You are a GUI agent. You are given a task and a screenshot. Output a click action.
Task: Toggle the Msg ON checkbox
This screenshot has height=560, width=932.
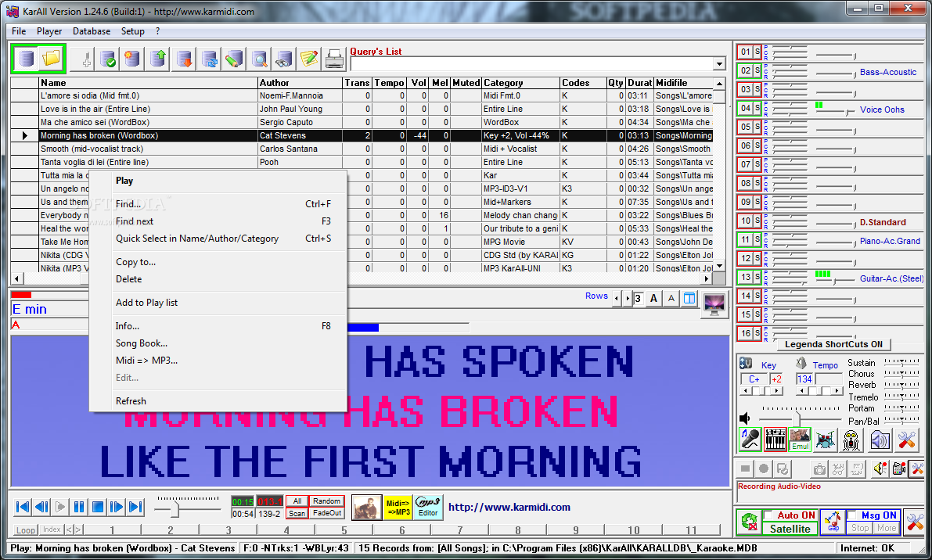click(x=852, y=515)
